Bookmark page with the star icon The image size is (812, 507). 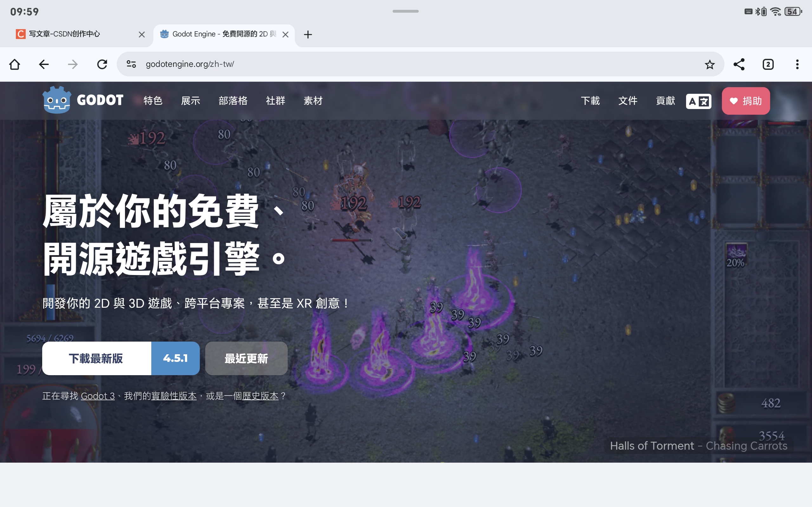(709, 64)
